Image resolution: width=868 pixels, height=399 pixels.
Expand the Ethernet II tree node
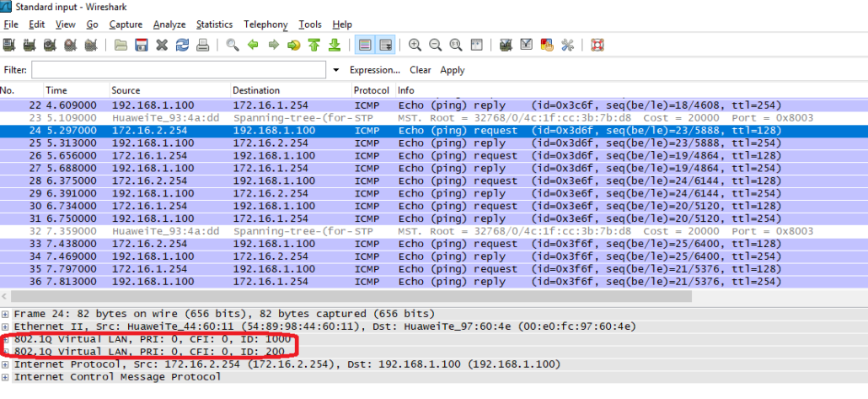pyautogui.click(x=6, y=326)
